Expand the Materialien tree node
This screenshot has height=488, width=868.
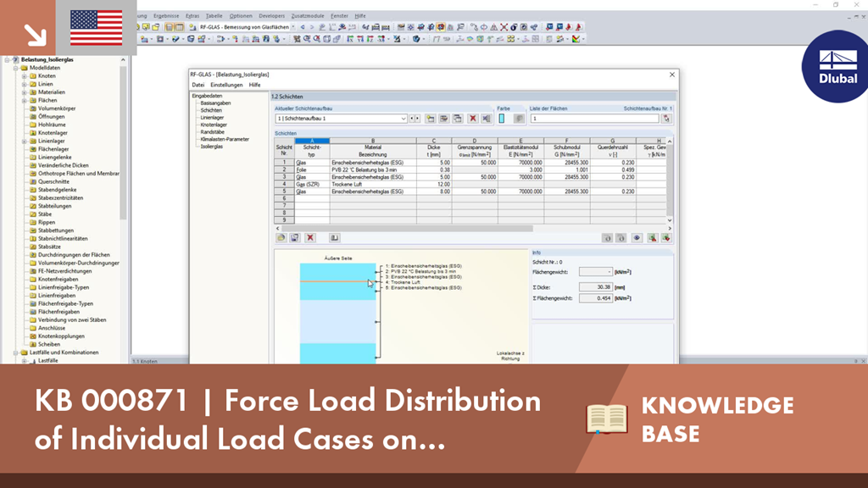coord(25,92)
